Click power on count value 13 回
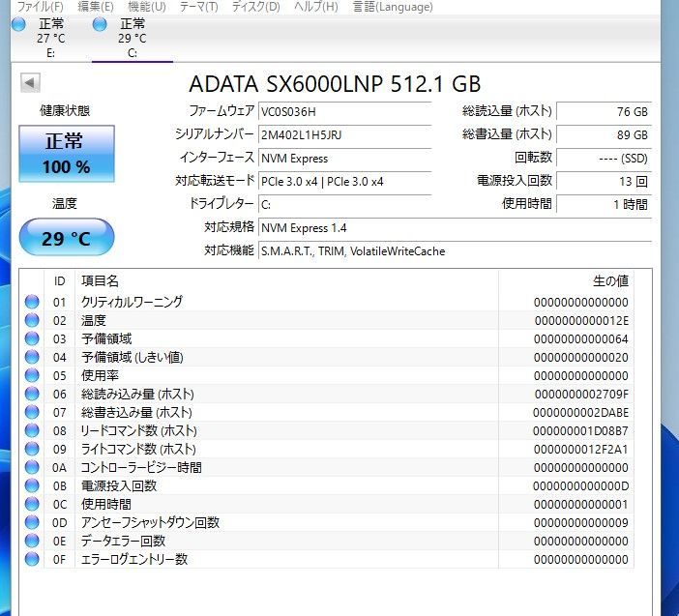Screen dimensions: 679x616 [604, 182]
